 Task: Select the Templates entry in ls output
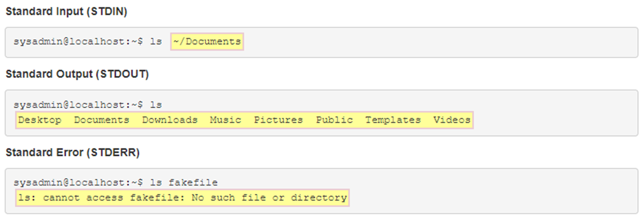(393, 120)
